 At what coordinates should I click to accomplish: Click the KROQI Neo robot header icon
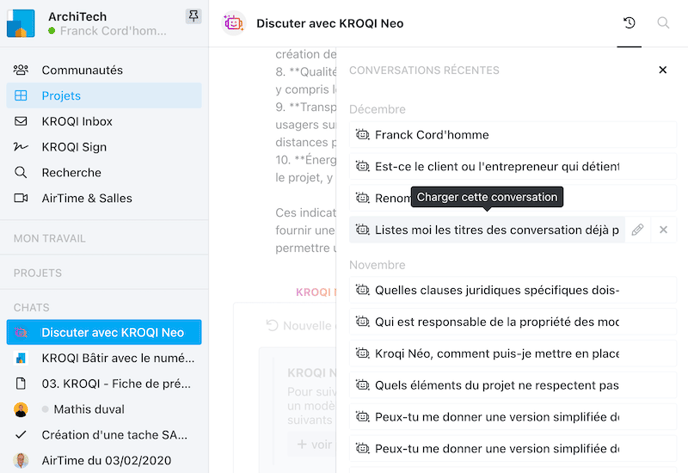point(233,23)
